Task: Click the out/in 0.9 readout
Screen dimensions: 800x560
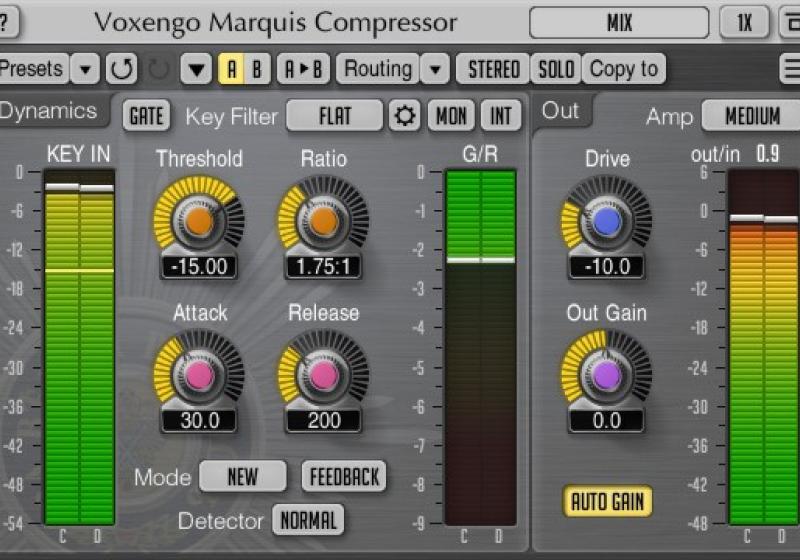Action: (x=735, y=154)
